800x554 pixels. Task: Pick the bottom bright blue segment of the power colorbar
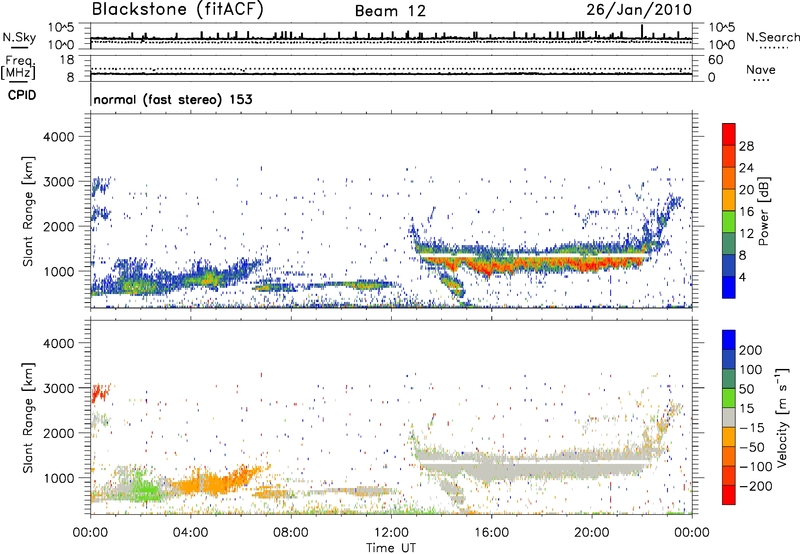(x=729, y=287)
